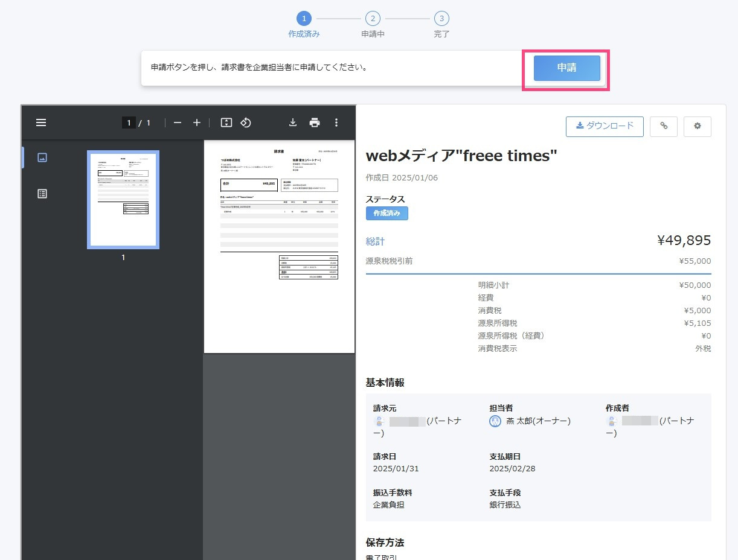Screen dimensions: 738x560
Task: Click the link copy icon button
Action: click(664, 126)
